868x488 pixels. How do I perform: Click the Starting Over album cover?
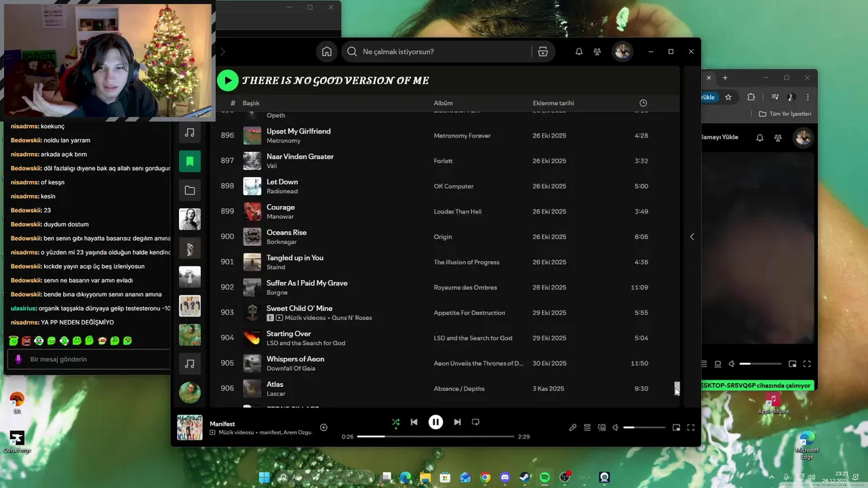[252, 338]
